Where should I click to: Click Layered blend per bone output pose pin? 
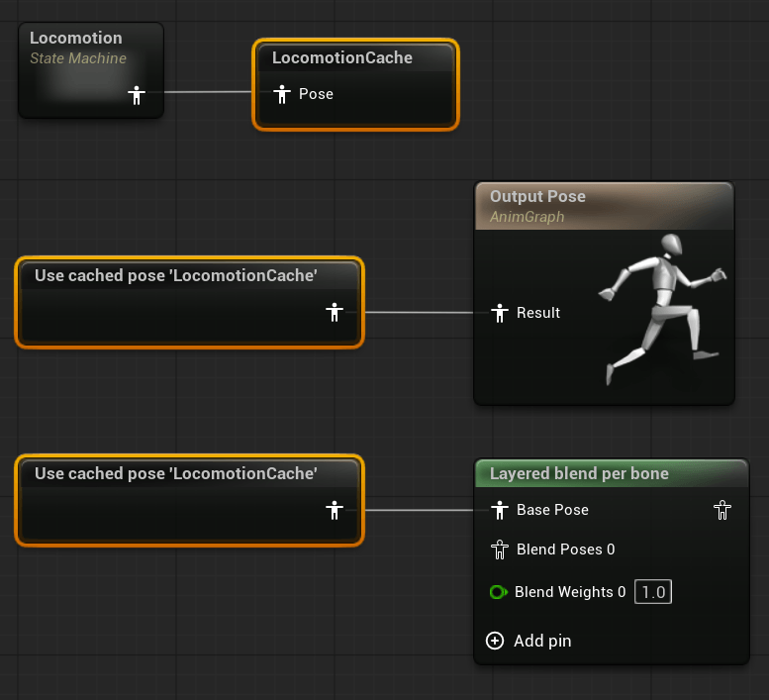coord(722,511)
